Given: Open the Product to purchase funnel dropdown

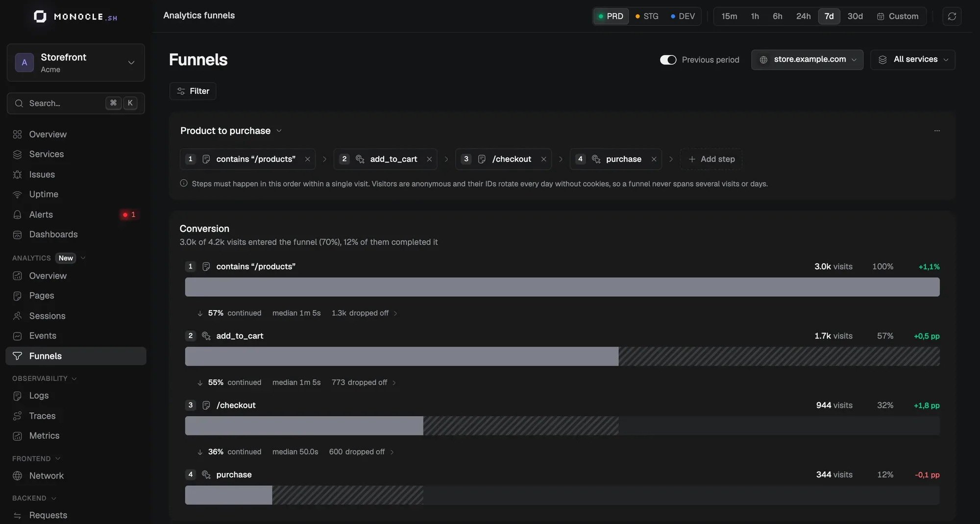Looking at the screenshot, I should click(231, 131).
